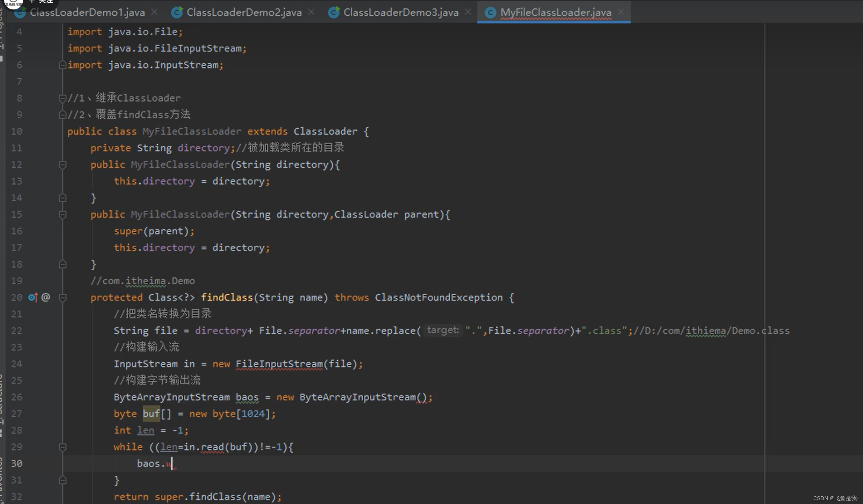
Task: Collapse the imports using fold marker at line 6
Action: pos(63,65)
